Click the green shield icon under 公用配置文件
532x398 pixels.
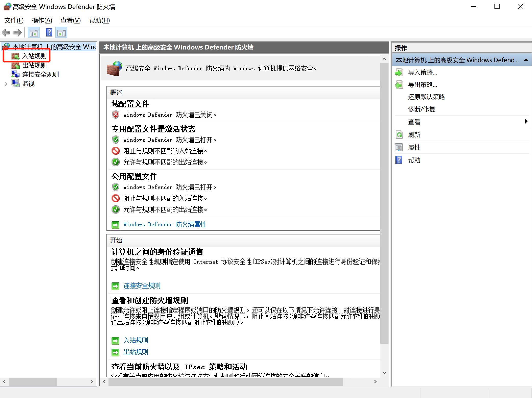pyautogui.click(x=116, y=187)
